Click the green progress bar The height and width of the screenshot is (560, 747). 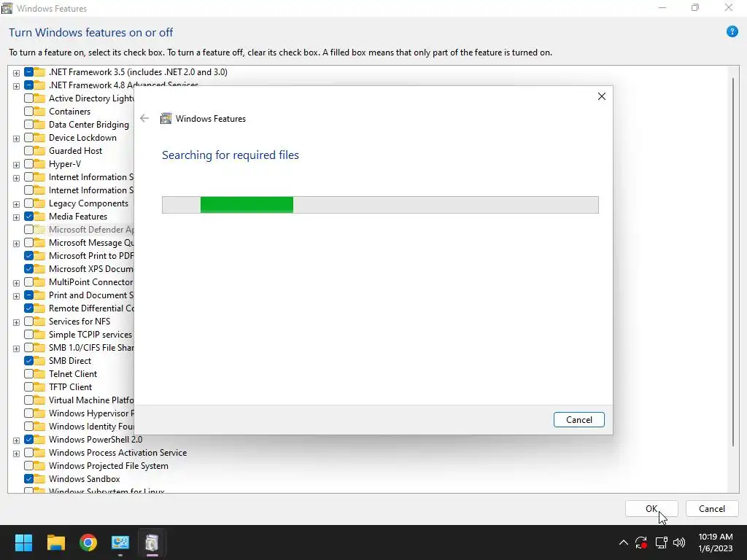click(x=247, y=205)
